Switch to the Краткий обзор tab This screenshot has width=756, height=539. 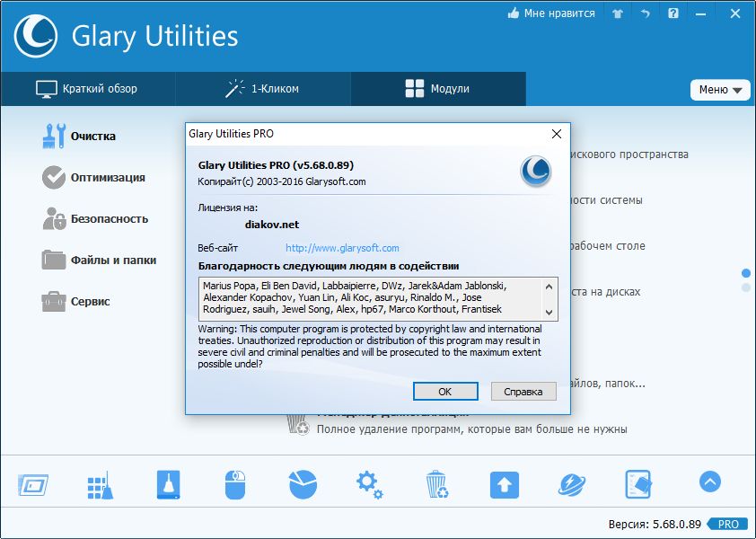tap(87, 89)
